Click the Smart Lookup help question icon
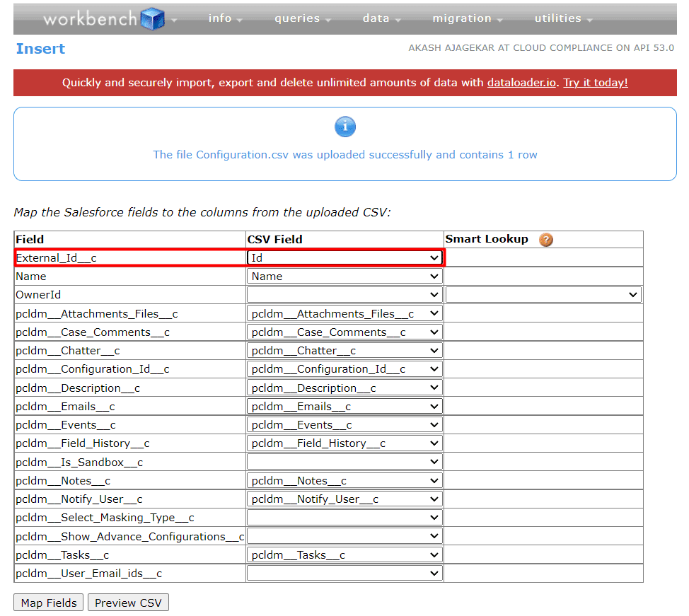This screenshot has height=616, width=689. [x=545, y=240]
